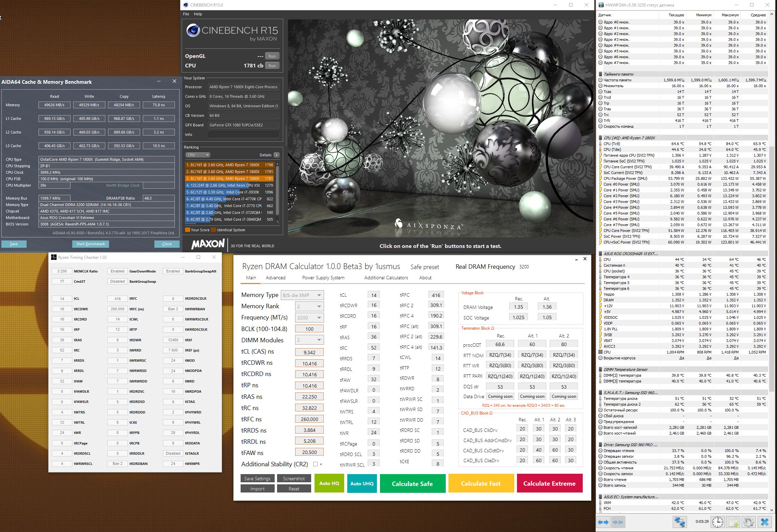Click the Your Score orange legend box

(x=187, y=230)
